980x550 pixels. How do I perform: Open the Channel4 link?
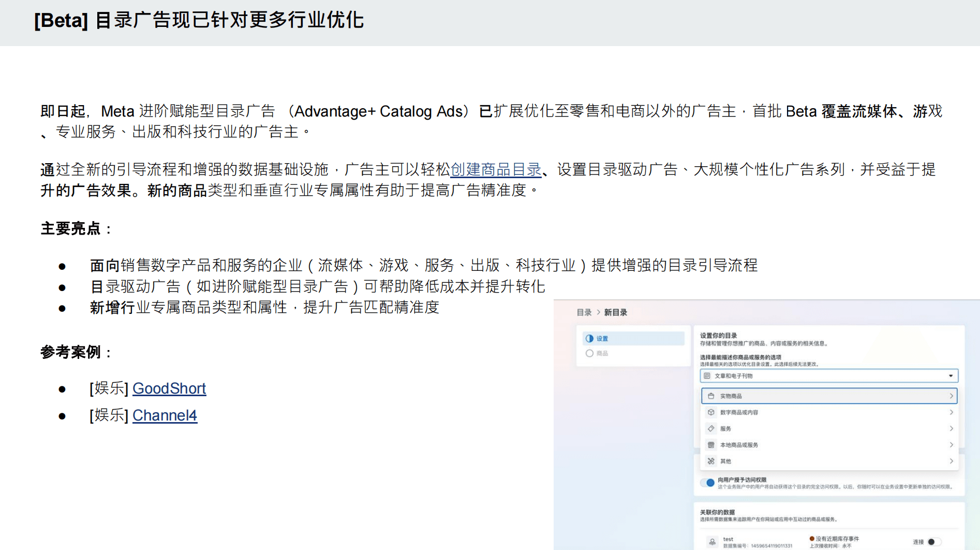[x=165, y=415]
